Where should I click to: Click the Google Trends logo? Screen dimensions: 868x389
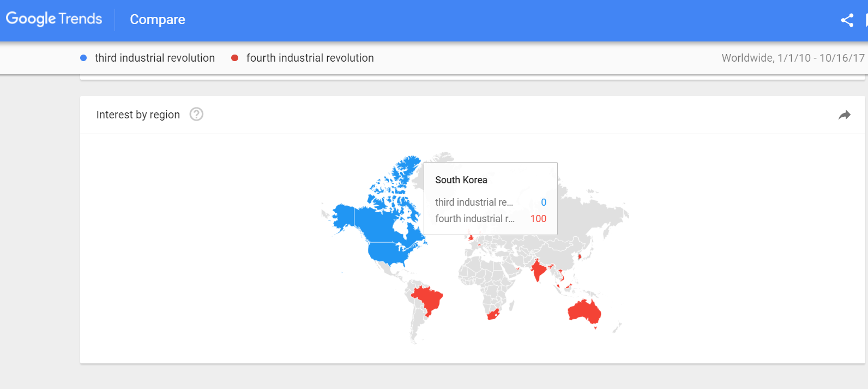pos(53,19)
